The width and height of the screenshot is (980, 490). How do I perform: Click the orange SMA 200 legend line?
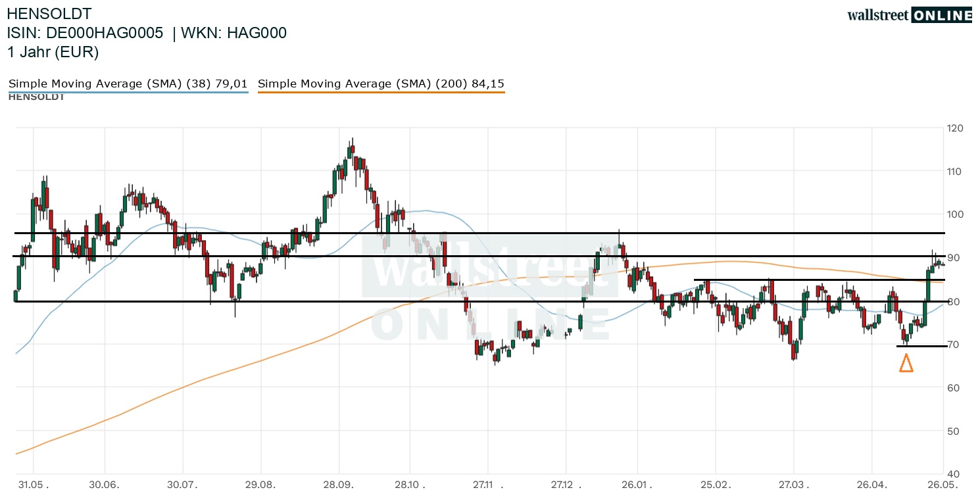click(381, 92)
